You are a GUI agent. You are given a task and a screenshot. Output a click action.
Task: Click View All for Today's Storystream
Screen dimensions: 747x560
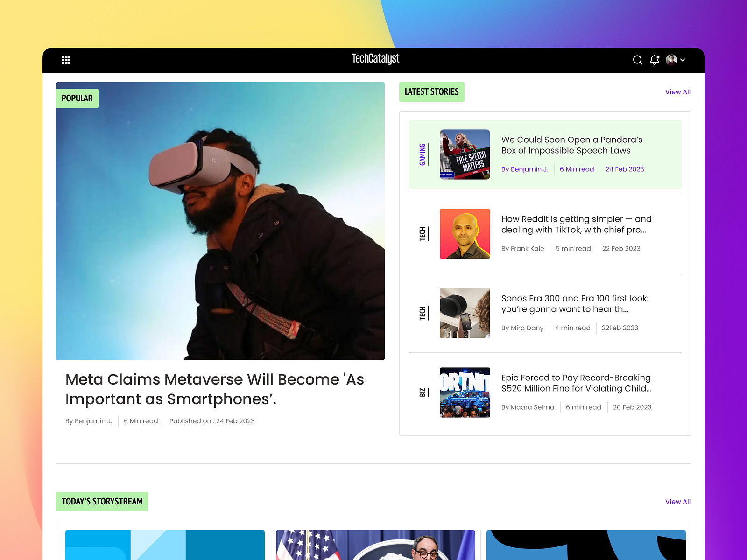(x=677, y=502)
